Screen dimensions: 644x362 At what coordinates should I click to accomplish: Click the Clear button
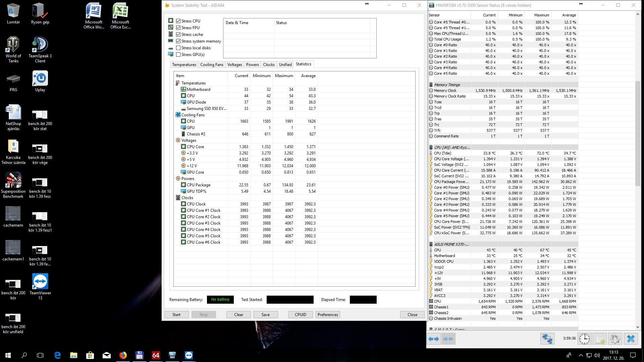(x=239, y=315)
